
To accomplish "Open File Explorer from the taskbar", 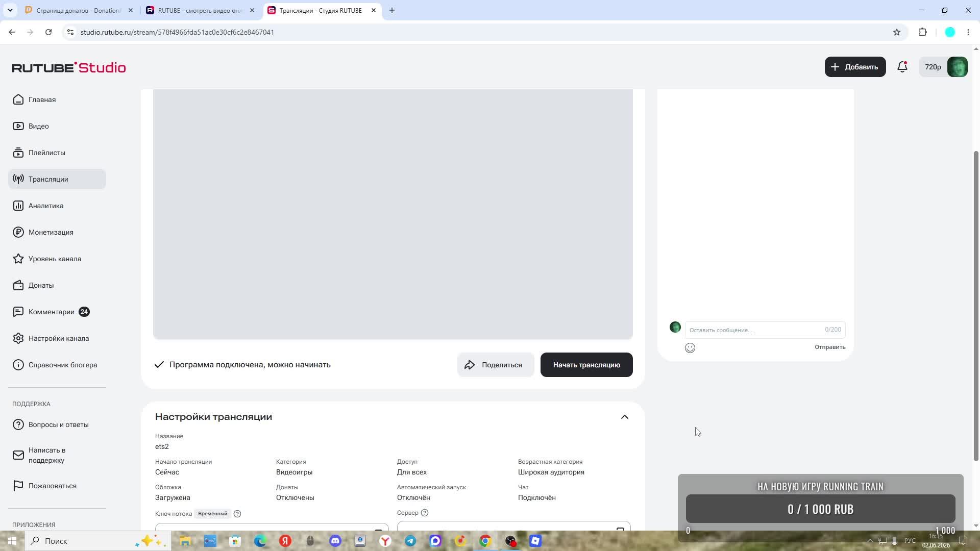I will coord(185,541).
